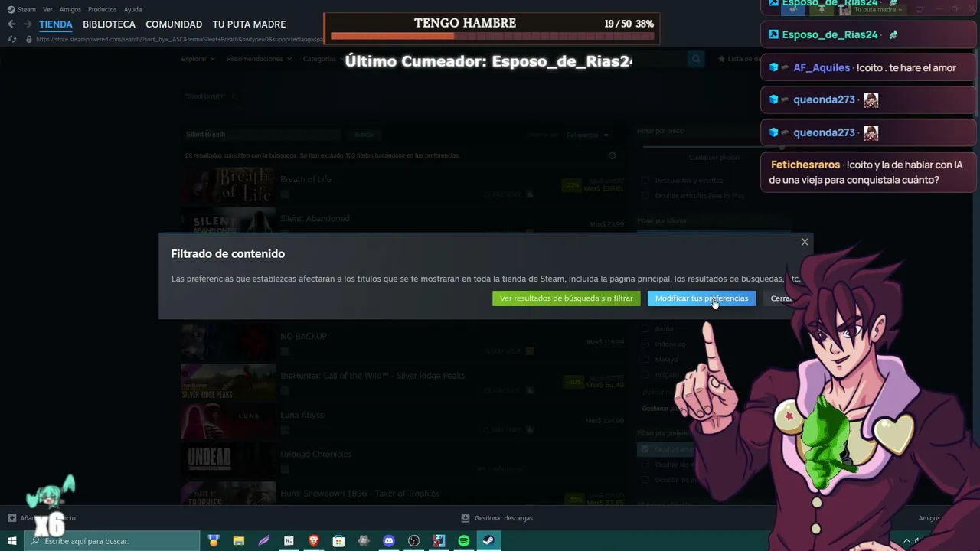980x551 pixels.
Task: Open the Windows Start menu
Action: [x=12, y=541]
